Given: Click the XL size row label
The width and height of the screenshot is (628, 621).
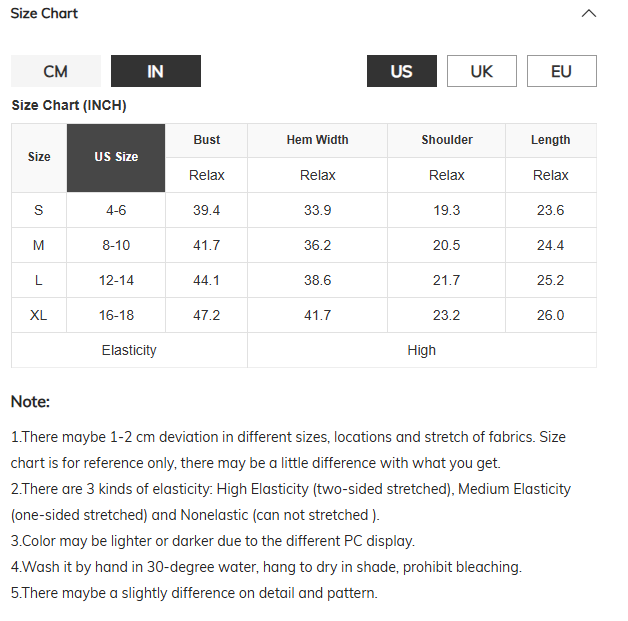Looking at the screenshot, I should 39,315.
